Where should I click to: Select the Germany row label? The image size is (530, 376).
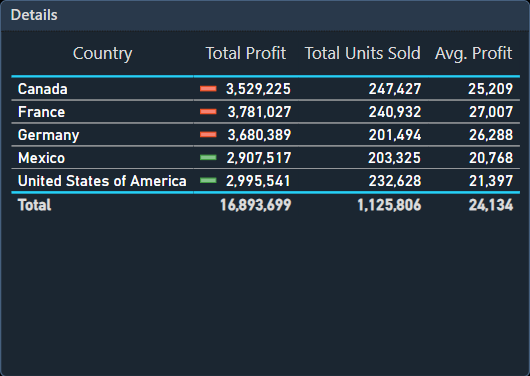pos(48,135)
